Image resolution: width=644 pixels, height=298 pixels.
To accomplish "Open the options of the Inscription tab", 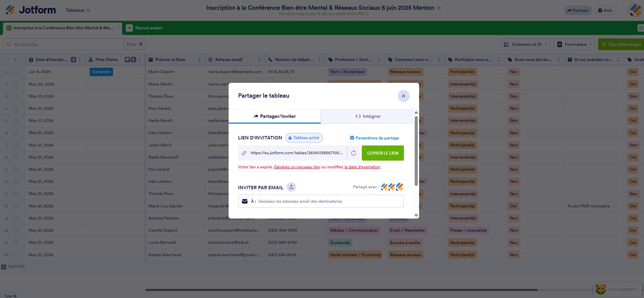I will [118, 28].
